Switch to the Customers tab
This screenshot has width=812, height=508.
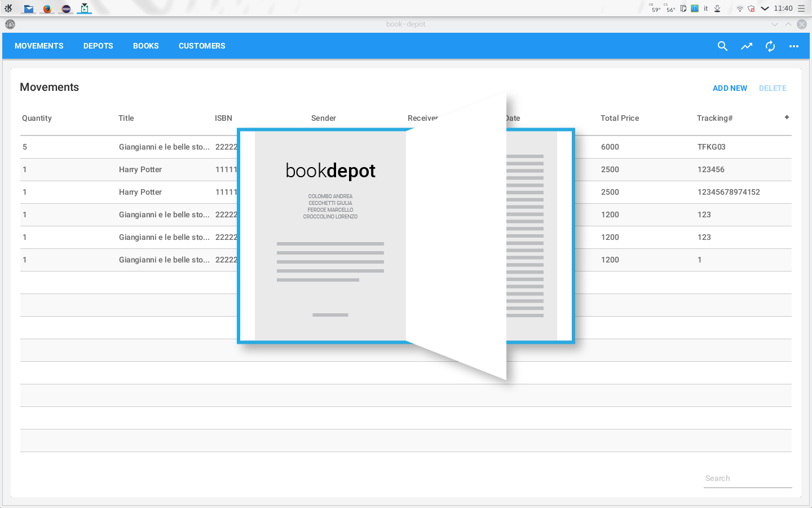pyautogui.click(x=202, y=46)
